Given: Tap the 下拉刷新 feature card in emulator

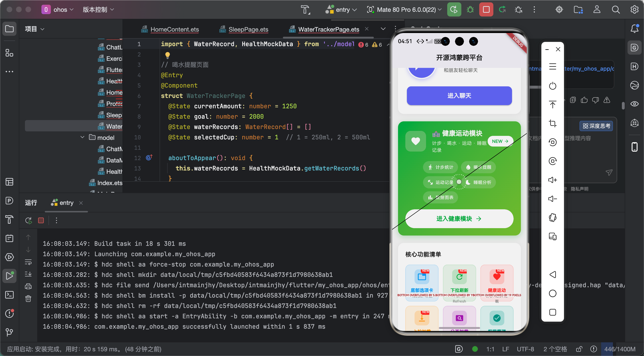Looking at the screenshot, I should tap(459, 283).
